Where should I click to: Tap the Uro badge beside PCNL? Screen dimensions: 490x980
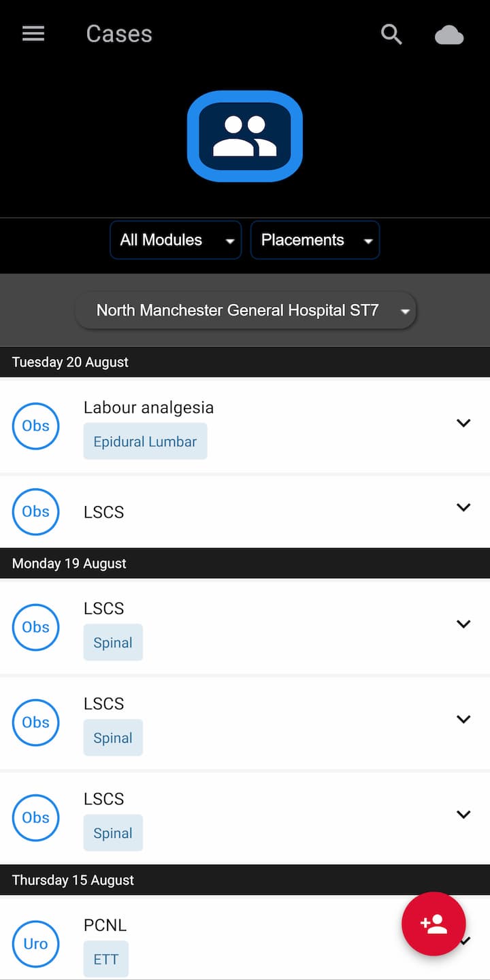point(35,943)
